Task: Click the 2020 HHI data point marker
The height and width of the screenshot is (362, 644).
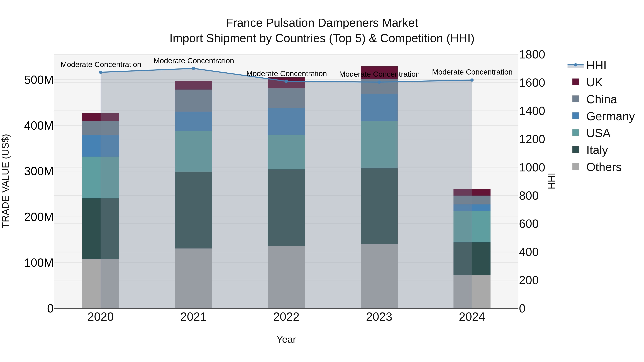Action: tap(101, 72)
